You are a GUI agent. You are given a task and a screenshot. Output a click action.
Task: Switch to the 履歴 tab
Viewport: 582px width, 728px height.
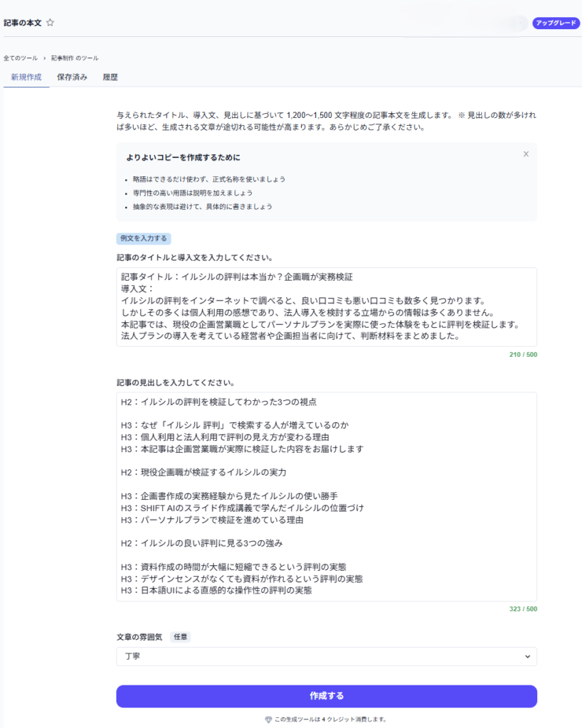click(110, 77)
